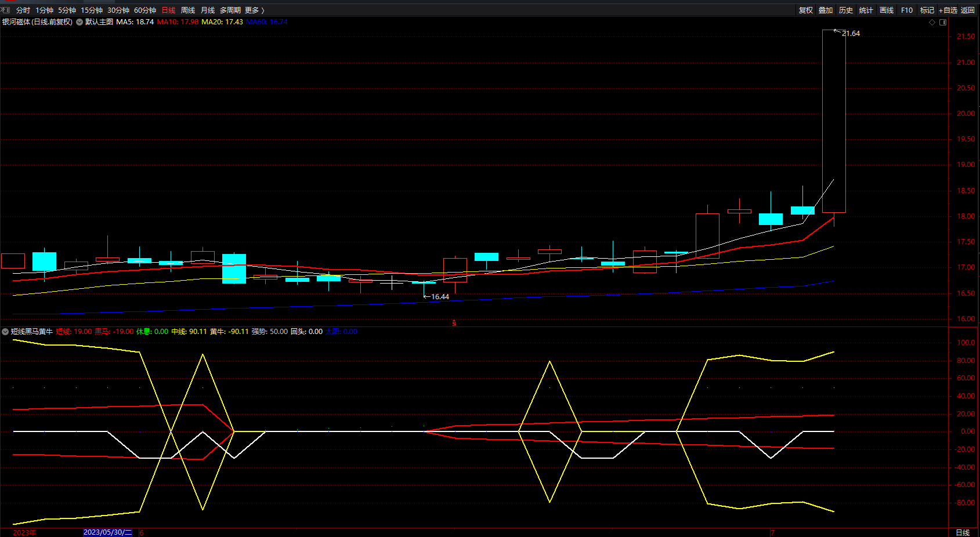Activate the 画线 drawing tools

tap(887, 10)
